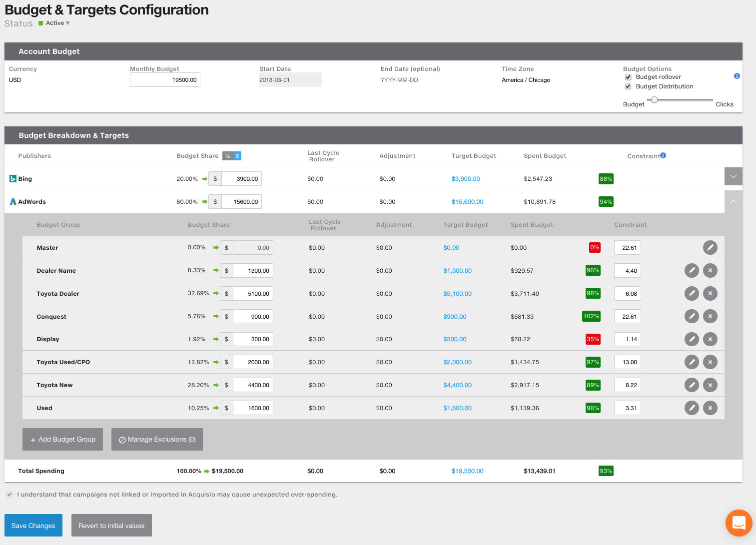Click the Budget-to-Clicks distribution slider handle

tap(654, 100)
